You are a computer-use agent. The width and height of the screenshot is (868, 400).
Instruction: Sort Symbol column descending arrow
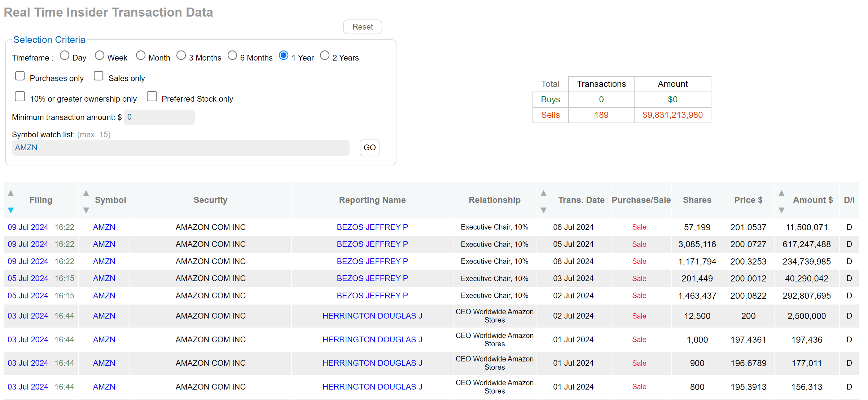pyautogui.click(x=86, y=210)
